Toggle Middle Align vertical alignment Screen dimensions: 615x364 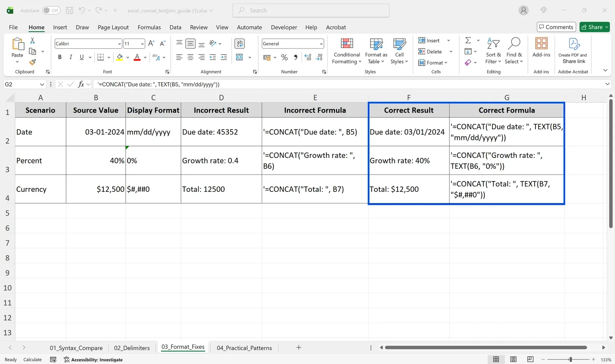point(190,43)
